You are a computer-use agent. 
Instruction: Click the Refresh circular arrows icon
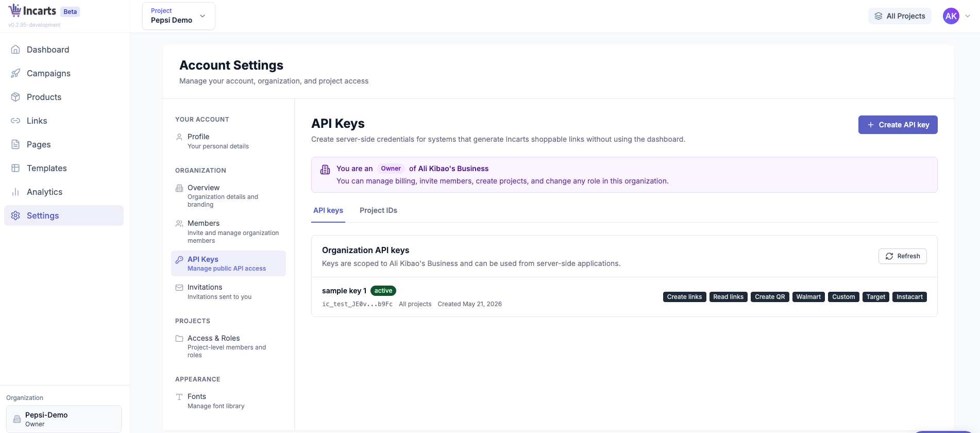(889, 256)
